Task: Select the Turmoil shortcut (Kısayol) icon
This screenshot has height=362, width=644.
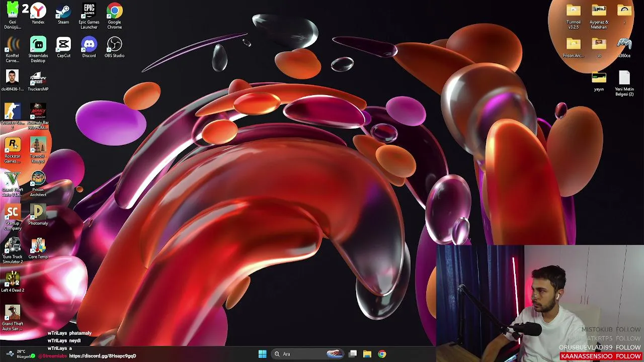Action: [x=38, y=150]
